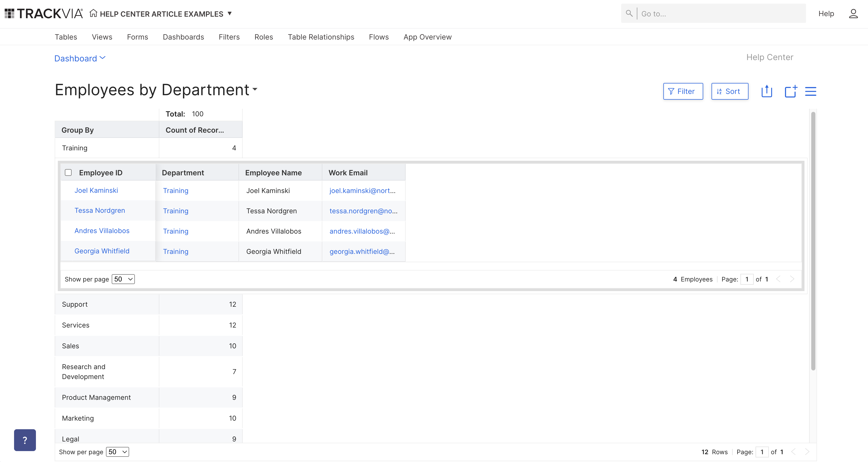The height and width of the screenshot is (462, 868).
Task: Open the user account profile icon
Action: (853, 14)
